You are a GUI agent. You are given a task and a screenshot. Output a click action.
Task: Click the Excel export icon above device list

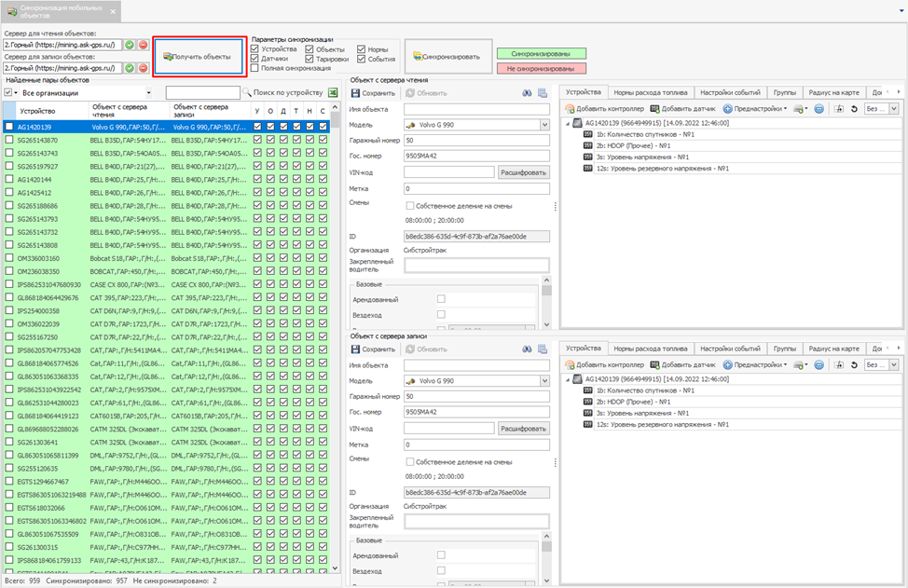click(x=333, y=93)
